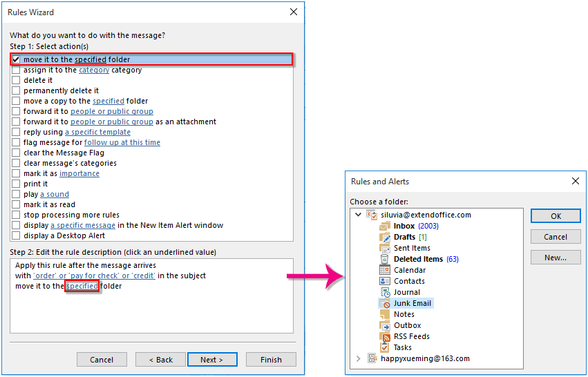The width and height of the screenshot is (588, 377).
Task: Expand the happyxueming@163.com account
Action: tap(358, 358)
